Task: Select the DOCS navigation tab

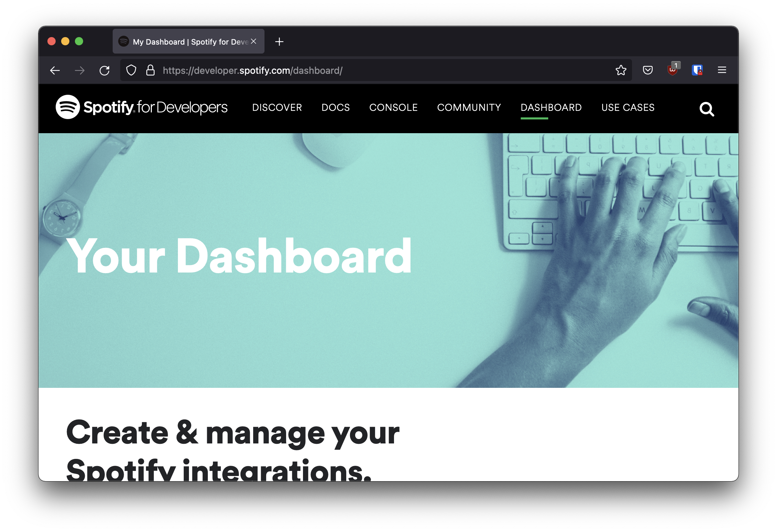Action: coord(335,107)
